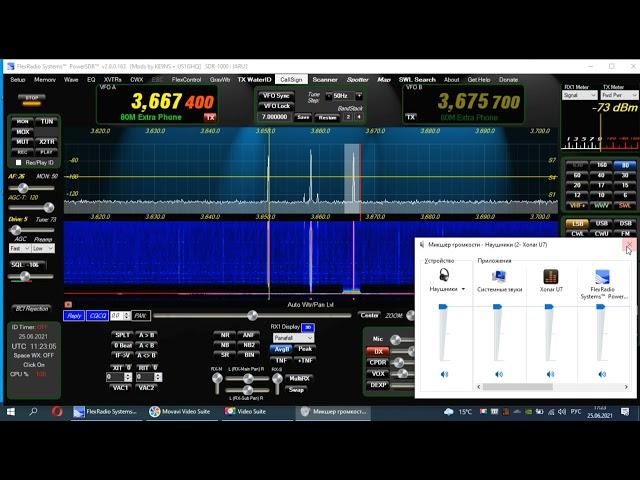Screen dimensions: 640x480
Task: Click the TX indicator on VFO B
Action: point(411,117)
